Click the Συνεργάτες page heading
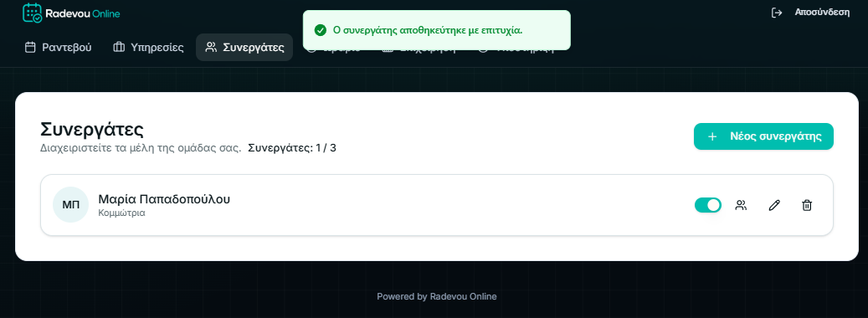The width and height of the screenshot is (868, 318). coord(92,130)
